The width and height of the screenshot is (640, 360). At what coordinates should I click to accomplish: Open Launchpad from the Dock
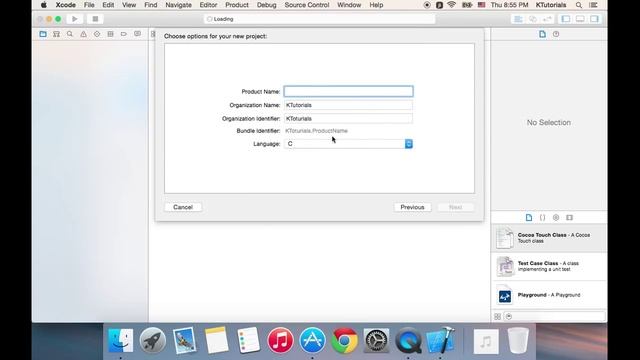point(153,340)
